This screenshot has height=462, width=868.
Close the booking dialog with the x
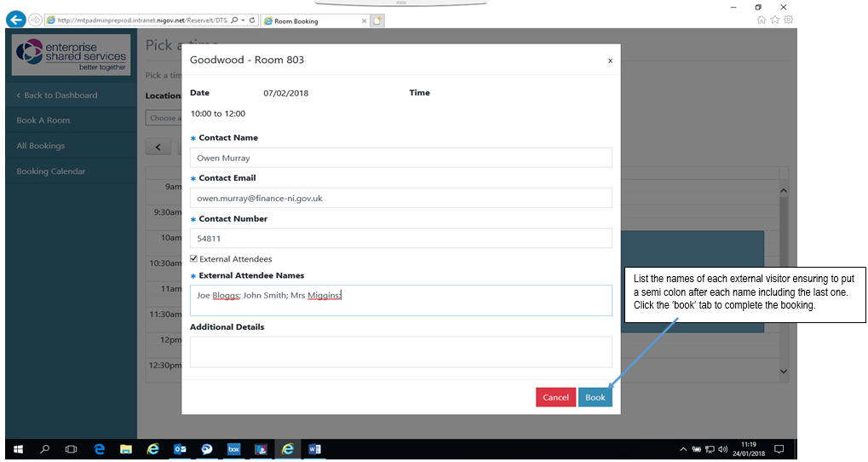point(609,61)
